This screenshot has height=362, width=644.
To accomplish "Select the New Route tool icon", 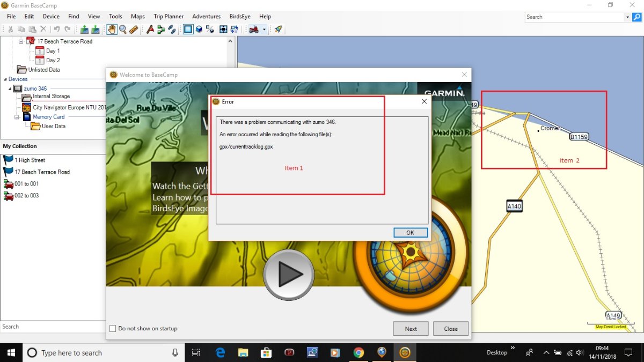I will (161, 29).
